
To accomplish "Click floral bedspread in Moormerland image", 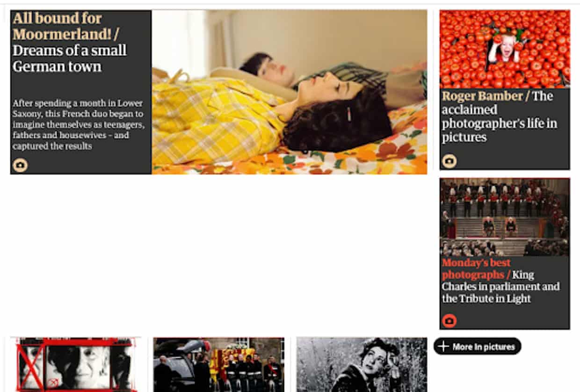I will tap(355, 154).
